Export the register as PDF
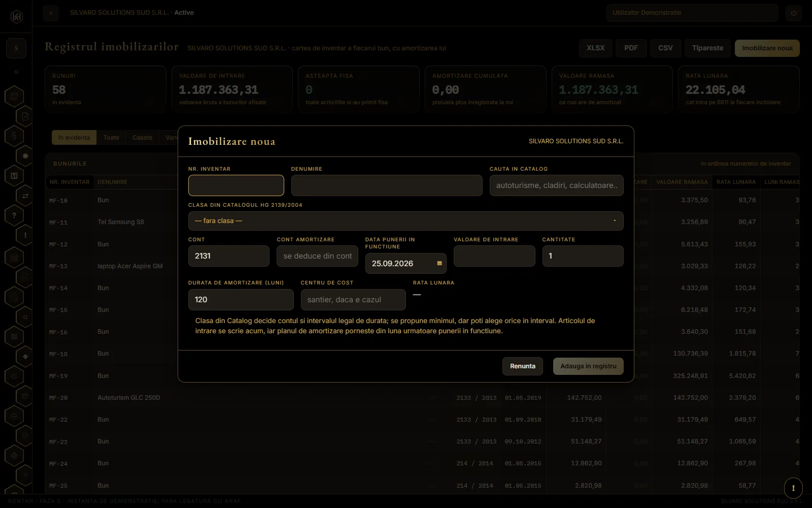Image resolution: width=812 pixels, height=508 pixels. (631, 48)
